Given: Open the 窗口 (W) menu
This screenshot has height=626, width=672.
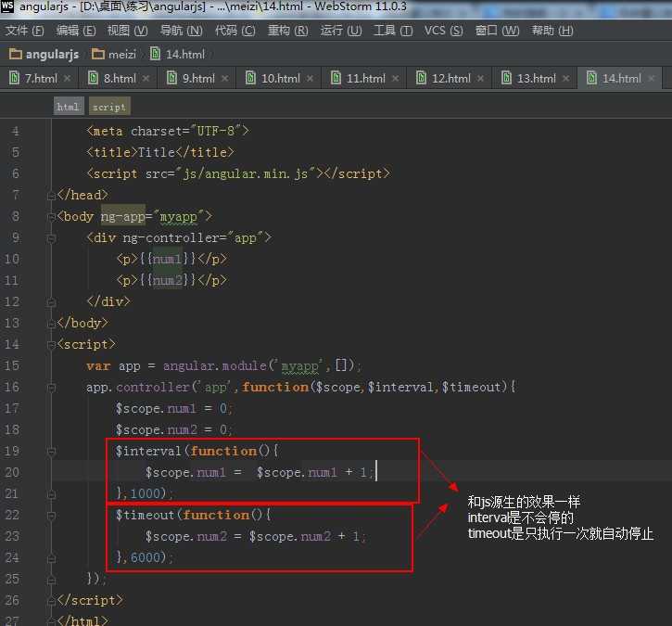Looking at the screenshot, I should coord(497,31).
